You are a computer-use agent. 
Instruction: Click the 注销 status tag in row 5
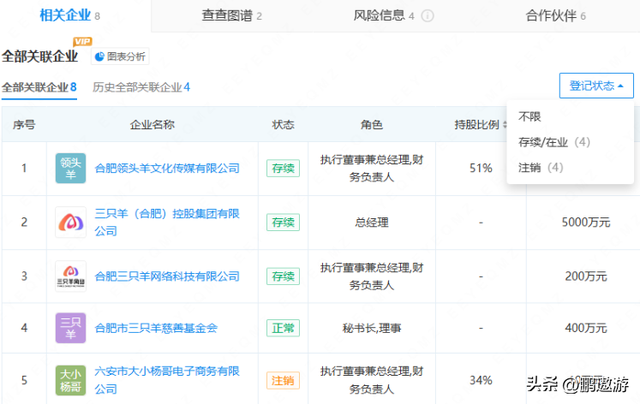click(x=283, y=380)
